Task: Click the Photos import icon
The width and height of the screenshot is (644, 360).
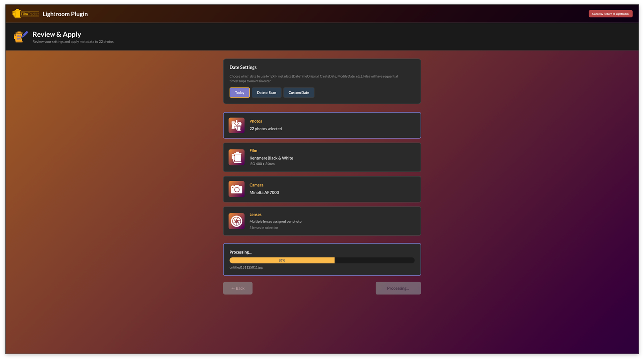Action: click(236, 125)
